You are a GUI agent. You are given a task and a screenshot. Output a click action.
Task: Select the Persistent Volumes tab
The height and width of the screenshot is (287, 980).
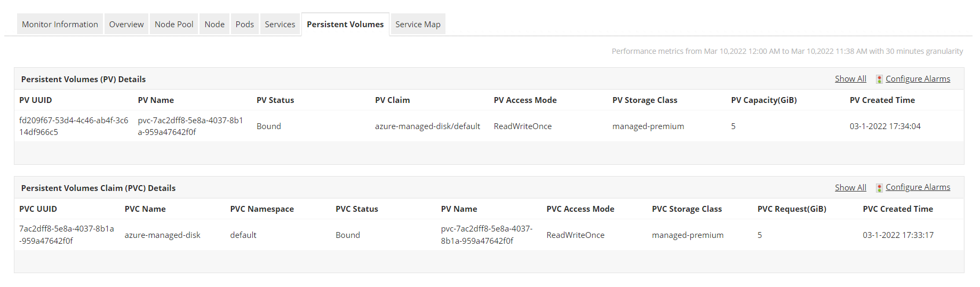coord(345,25)
